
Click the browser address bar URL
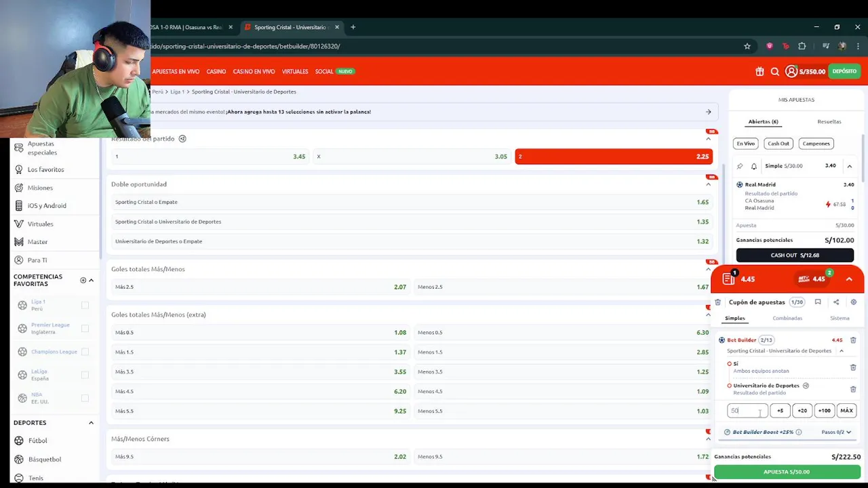point(245,46)
